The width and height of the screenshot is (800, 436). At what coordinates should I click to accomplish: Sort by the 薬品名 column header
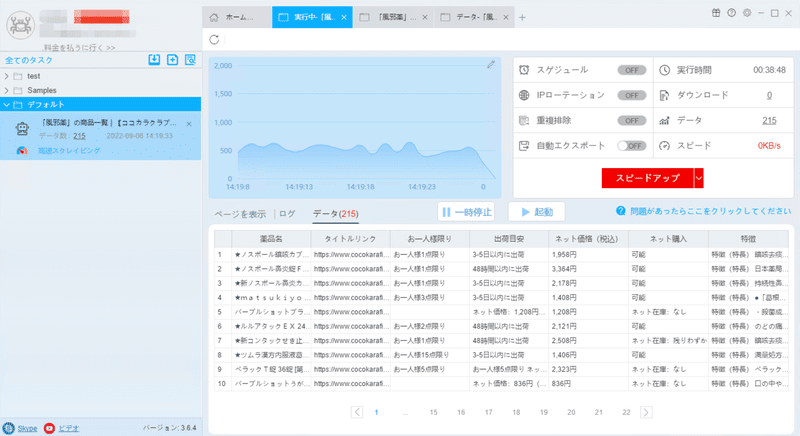(x=271, y=239)
